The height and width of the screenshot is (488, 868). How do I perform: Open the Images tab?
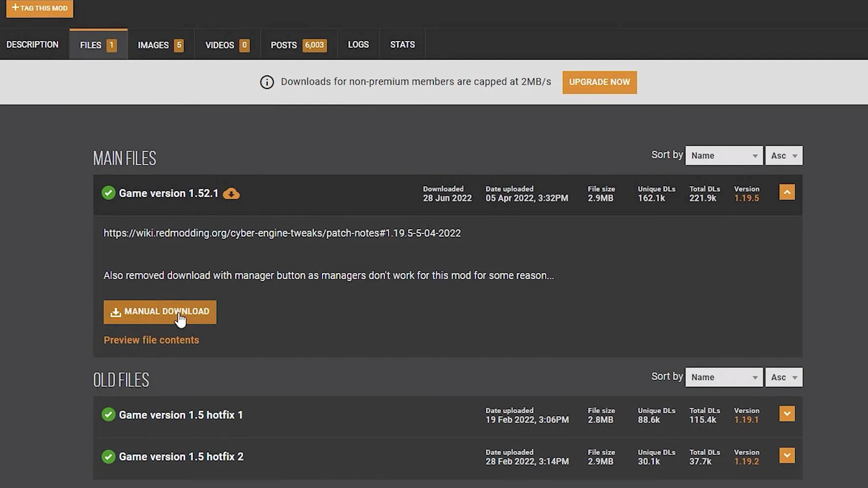point(160,45)
